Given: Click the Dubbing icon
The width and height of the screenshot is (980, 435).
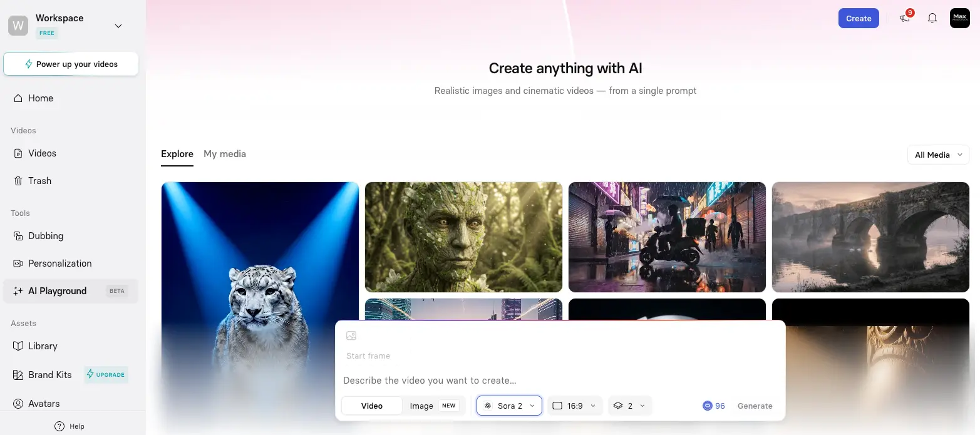Looking at the screenshot, I should tap(18, 236).
